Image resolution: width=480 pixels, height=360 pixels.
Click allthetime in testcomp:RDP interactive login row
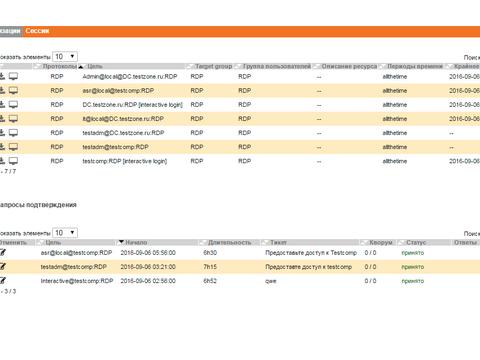395,161
